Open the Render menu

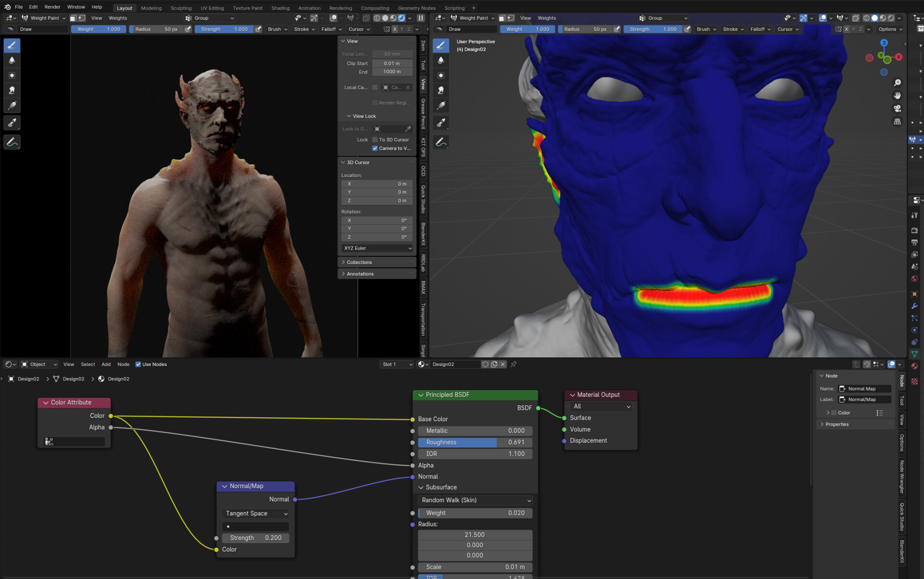(x=52, y=7)
